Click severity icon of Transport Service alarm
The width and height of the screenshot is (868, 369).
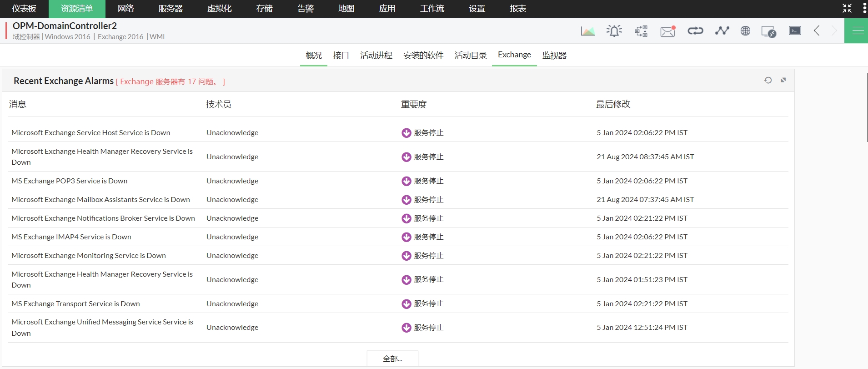[406, 304]
